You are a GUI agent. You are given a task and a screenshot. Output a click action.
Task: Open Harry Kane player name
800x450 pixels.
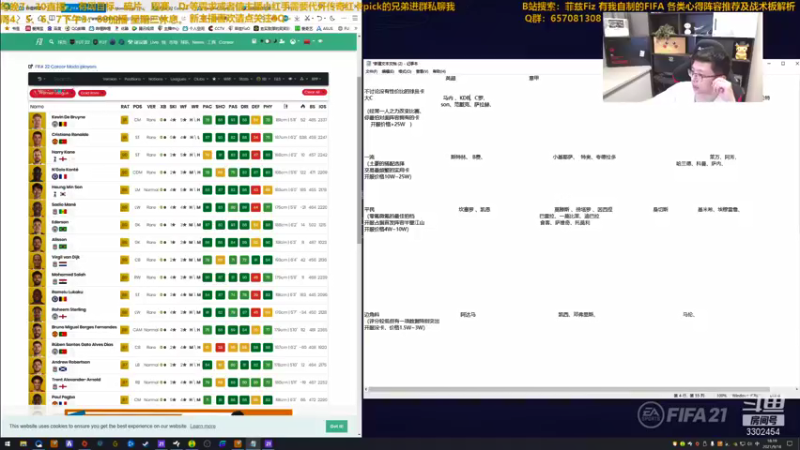(x=63, y=152)
